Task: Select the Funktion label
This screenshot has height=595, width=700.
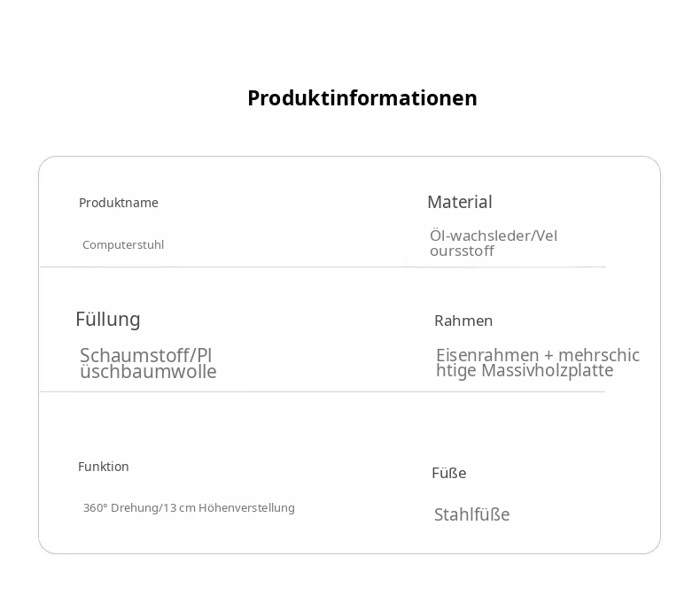Action: [103, 467]
